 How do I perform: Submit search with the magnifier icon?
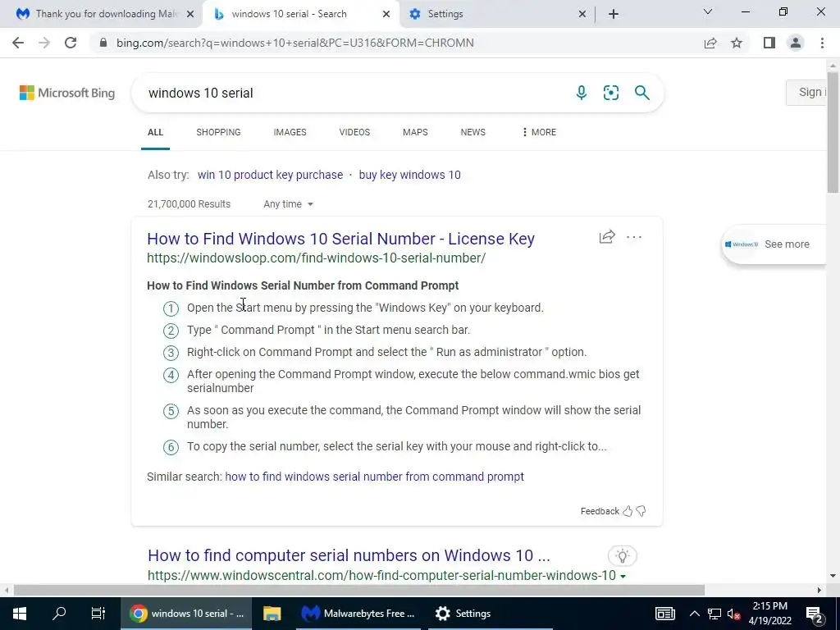[x=641, y=93]
